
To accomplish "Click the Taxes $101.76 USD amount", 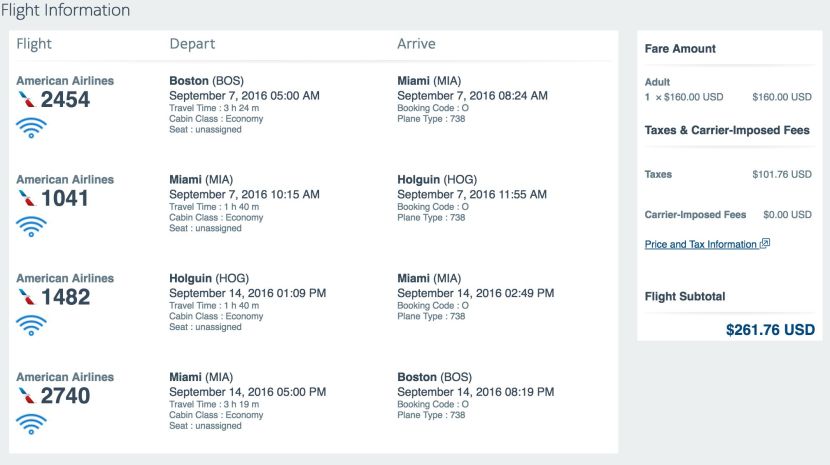I will (x=782, y=174).
